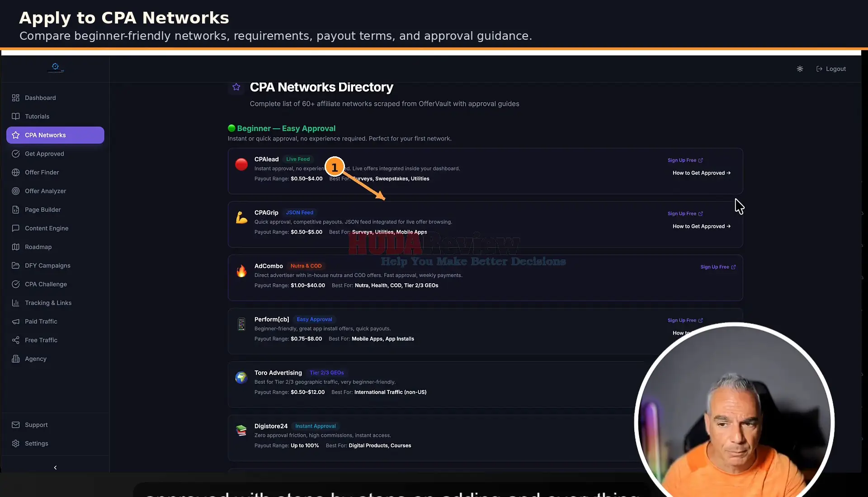Collapse the sidebar with the chevron arrow

coord(55,468)
